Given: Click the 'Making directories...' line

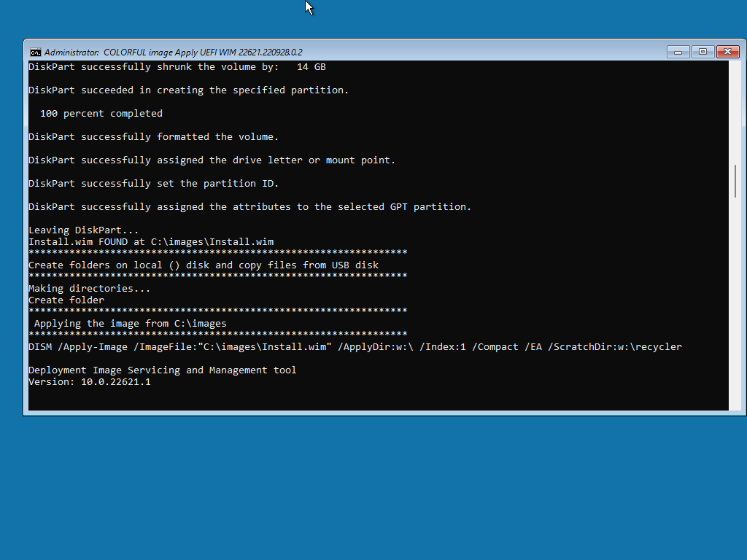Looking at the screenshot, I should (90, 289).
